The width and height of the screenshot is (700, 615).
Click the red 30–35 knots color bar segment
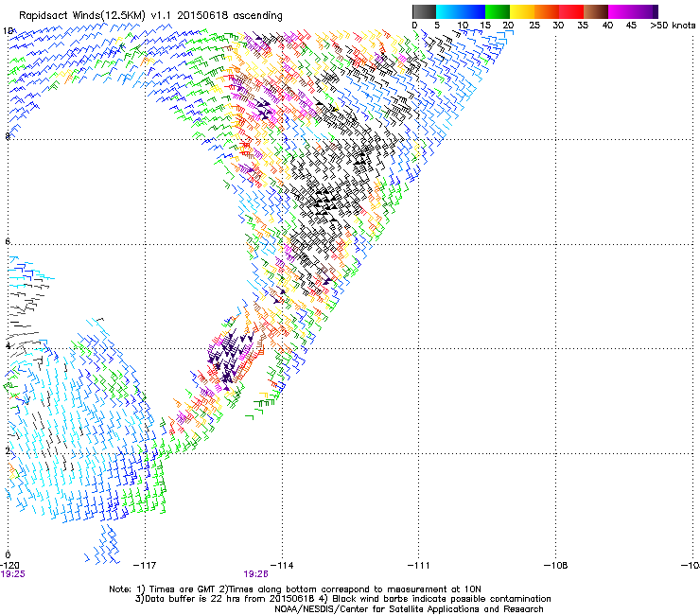(571, 11)
